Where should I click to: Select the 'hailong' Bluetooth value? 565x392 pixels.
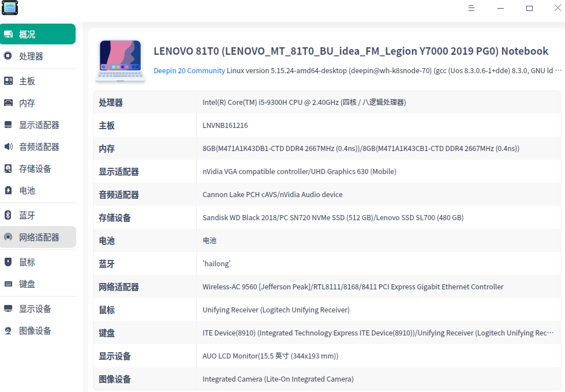[x=216, y=263]
